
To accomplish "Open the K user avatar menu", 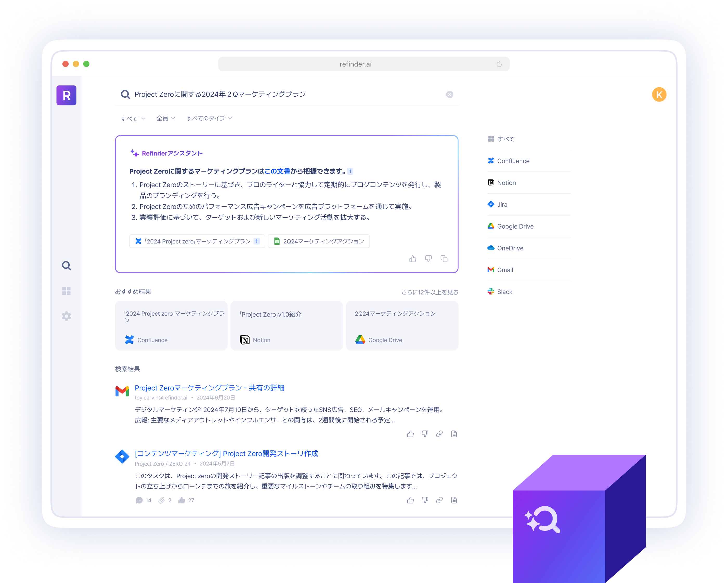I will tap(659, 95).
